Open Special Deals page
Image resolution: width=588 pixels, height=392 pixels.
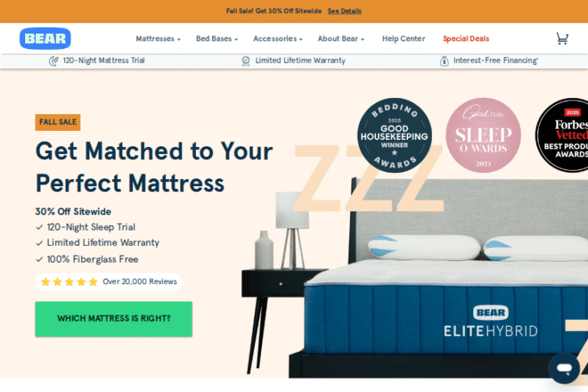tap(465, 38)
